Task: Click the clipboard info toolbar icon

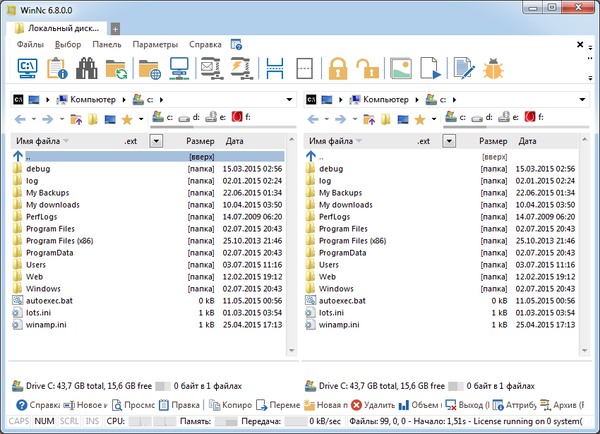Action: (x=57, y=69)
